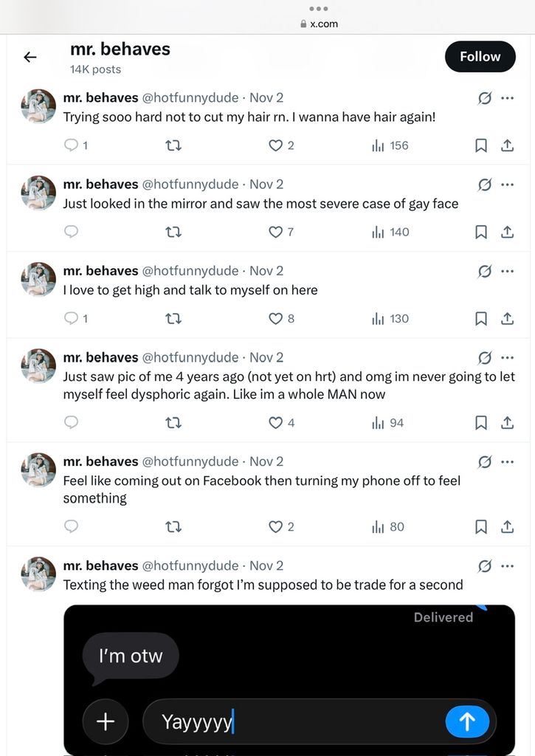This screenshot has width=535, height=756.
Task: Like the get high and talk post
Action: pyautogui.click(x=276, y=318)
